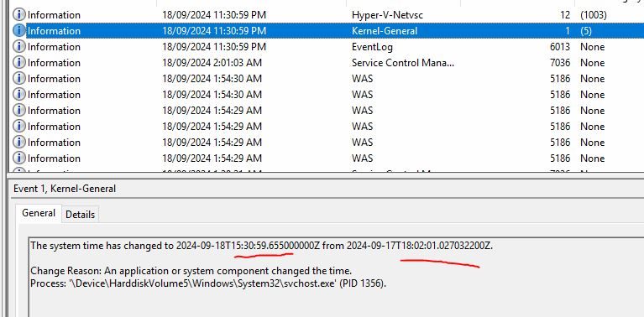Click the svchost.exe Process line
Image resolution: width=644 pixels, height=317 pixels.
pyautogui.click(x=208, y=283)
